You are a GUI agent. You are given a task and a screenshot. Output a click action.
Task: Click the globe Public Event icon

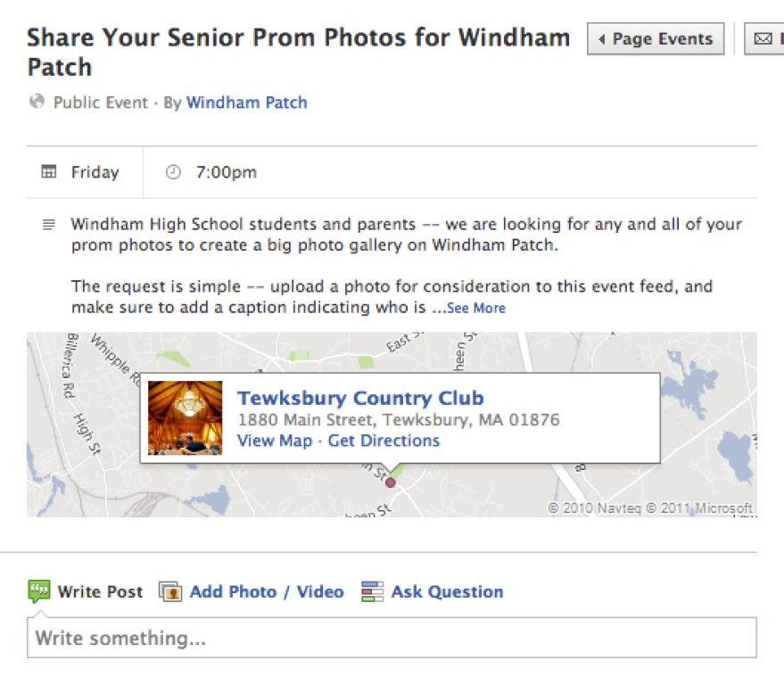[37, 102]
